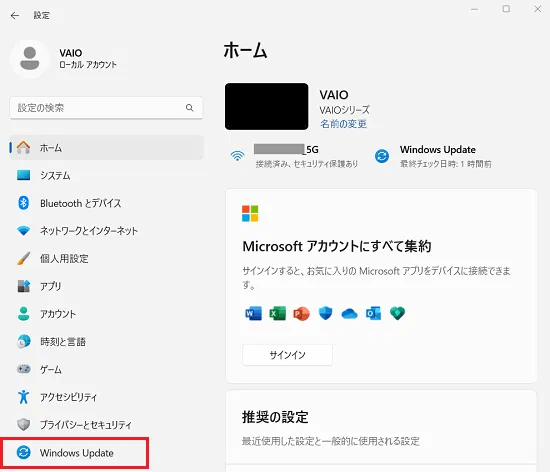
Task: Click the Bluetooth icon in sidebar
Action: [x=24, y=203]
